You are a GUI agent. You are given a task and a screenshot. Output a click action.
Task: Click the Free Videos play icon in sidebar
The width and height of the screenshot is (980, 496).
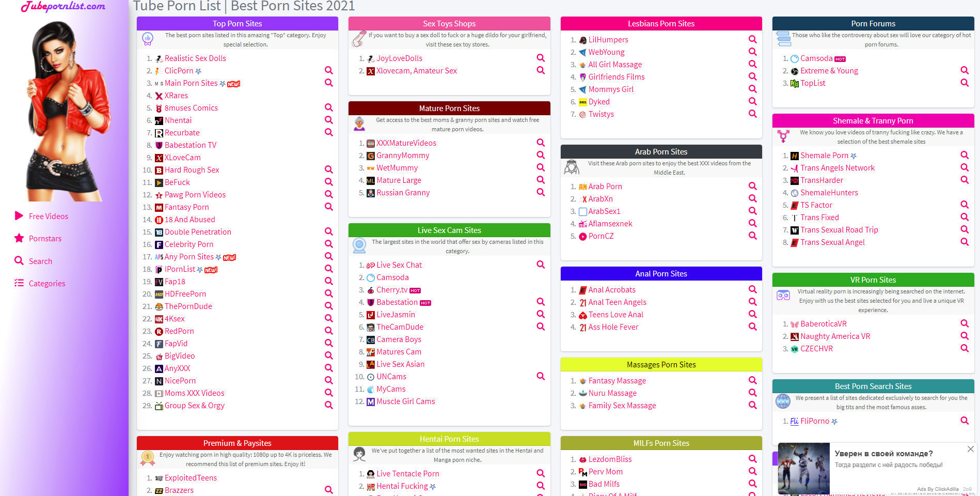(x=19, y=216)
